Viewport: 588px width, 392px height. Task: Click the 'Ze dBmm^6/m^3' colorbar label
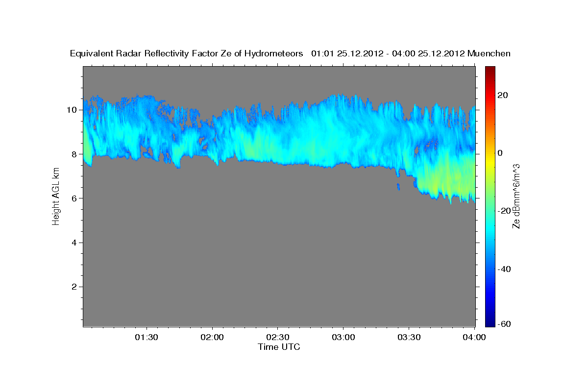516,196
